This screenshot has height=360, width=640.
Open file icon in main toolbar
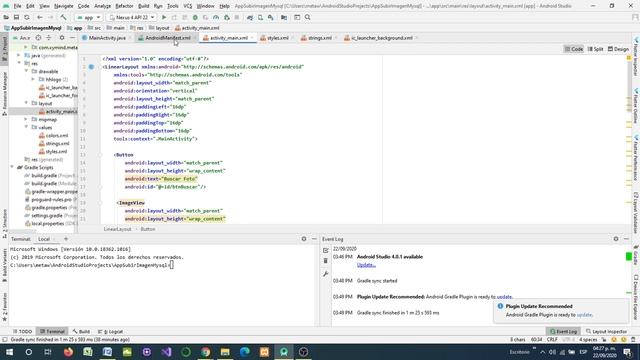(x=6, y=18)
